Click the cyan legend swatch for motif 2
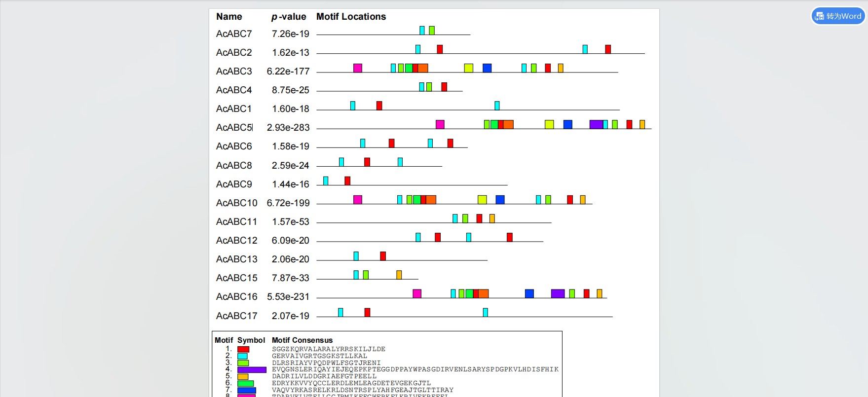868x397 pixels. point(242,356)
